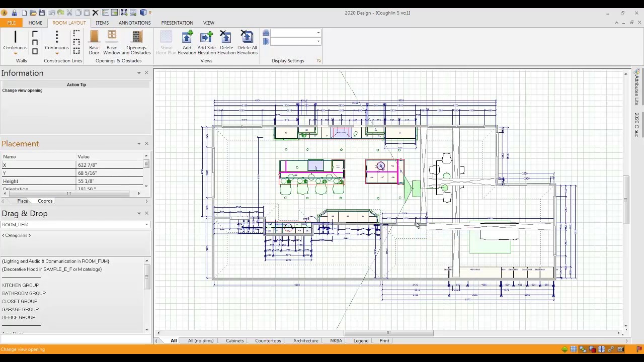Select the Coords tab in Placement

click(45, 201)
